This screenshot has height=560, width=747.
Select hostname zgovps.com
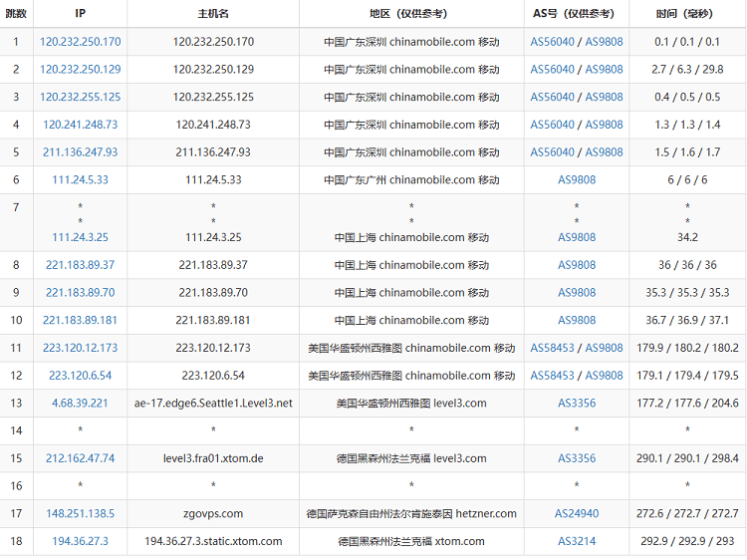pyautogui.click(x=213, y=514)
